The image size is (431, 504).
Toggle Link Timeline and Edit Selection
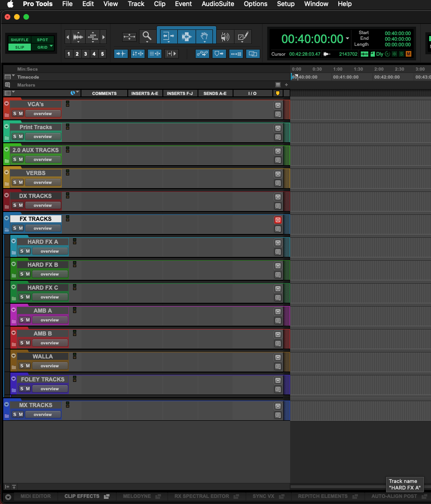[138, 54]
